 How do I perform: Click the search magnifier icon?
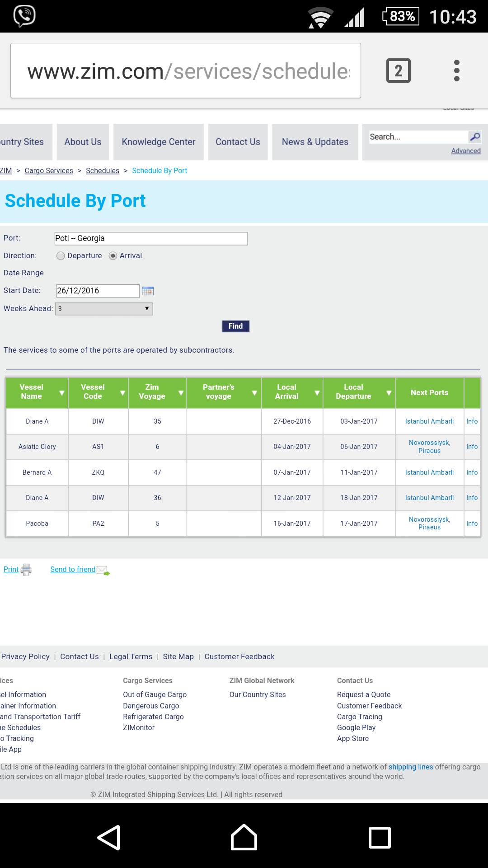click(474, 137)
